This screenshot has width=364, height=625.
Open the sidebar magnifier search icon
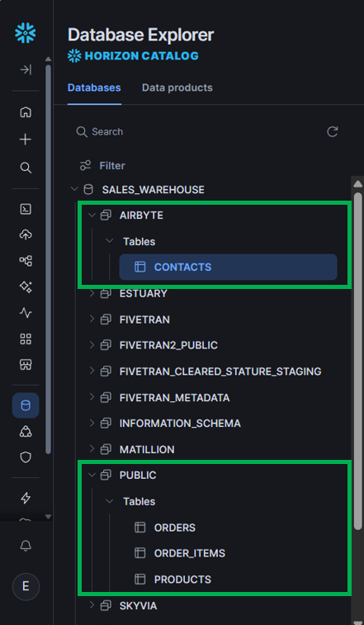pyautogui.click(x=26, y=168)
